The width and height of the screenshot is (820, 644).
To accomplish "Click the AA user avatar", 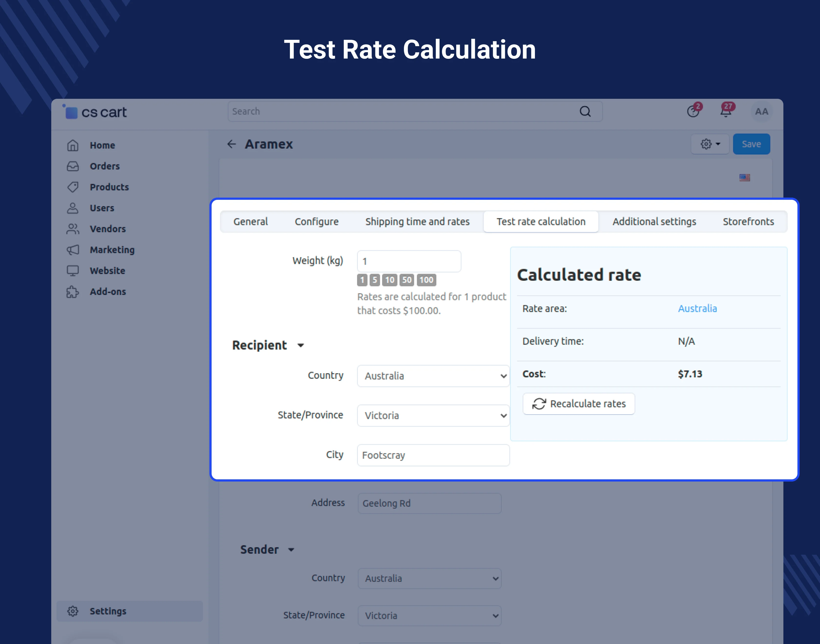I will [761, 112].
